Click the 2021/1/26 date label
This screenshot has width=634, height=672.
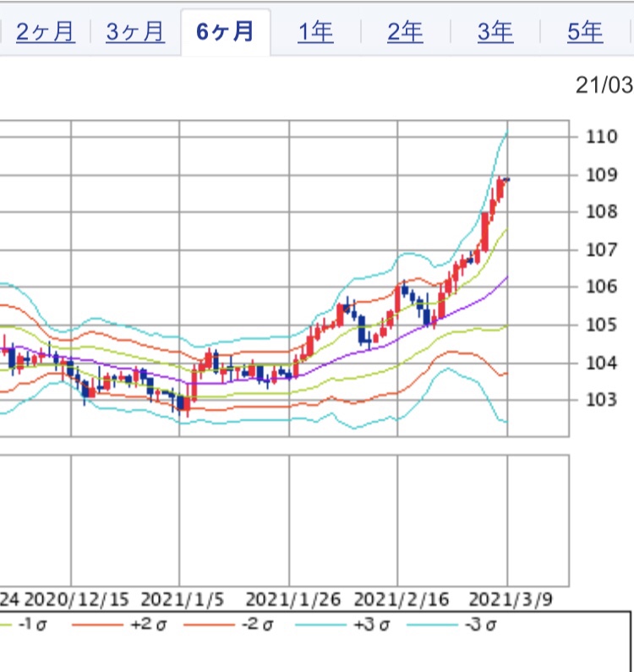(x=293, y=599)
